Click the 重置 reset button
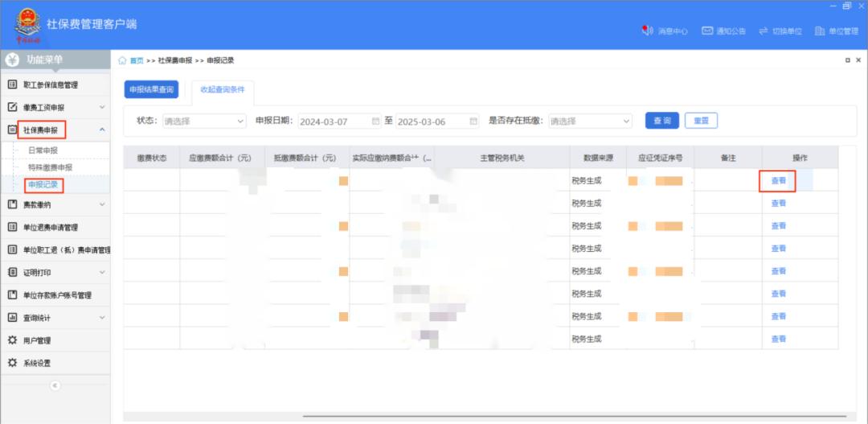Screen dimensions: 868x424 click(701, 121)
